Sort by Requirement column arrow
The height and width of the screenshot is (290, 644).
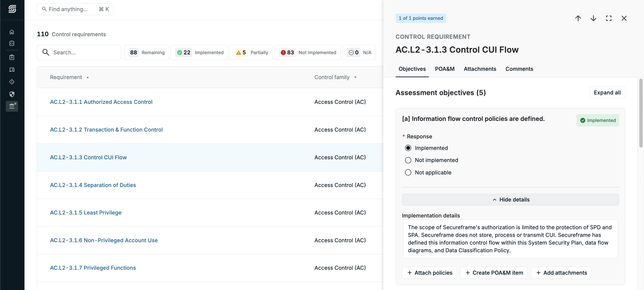tap(88, 78)
